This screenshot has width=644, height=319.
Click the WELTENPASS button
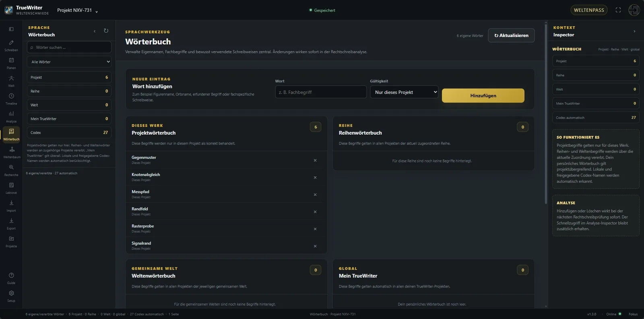[x=589, y=10]
